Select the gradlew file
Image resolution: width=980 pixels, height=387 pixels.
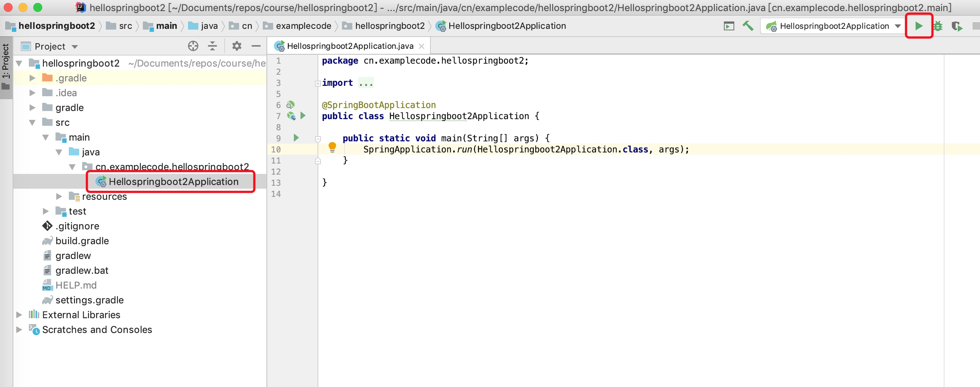tap(140, 256)
